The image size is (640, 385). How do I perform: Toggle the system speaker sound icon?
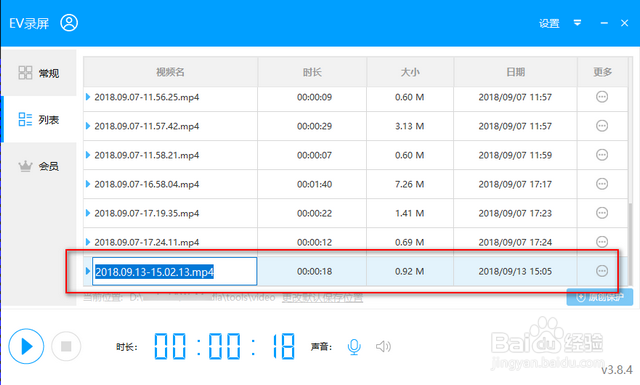point(383,347)
